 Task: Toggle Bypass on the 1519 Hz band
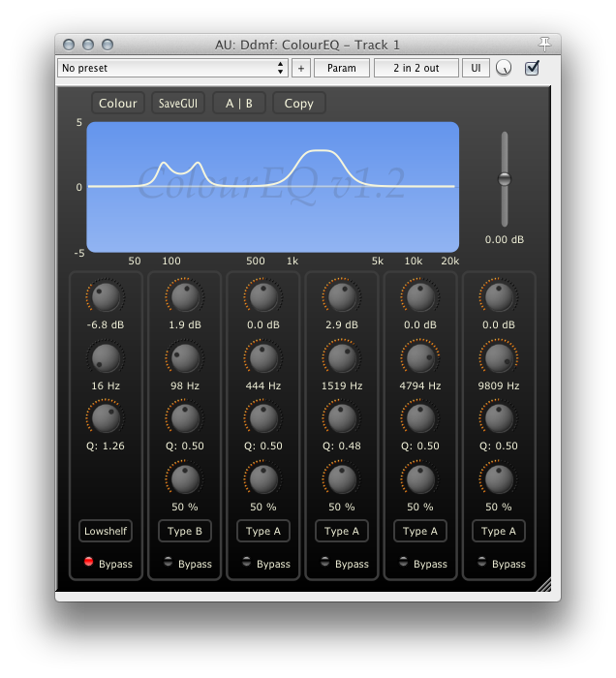pyautogui.click(x=325, y=562)
